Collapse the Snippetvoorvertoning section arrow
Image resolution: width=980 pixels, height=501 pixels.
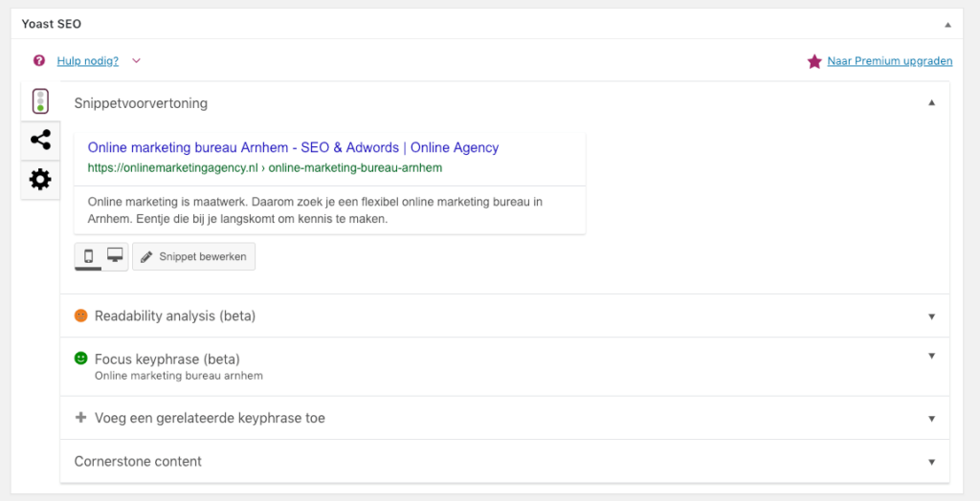[x=931, y=103]
